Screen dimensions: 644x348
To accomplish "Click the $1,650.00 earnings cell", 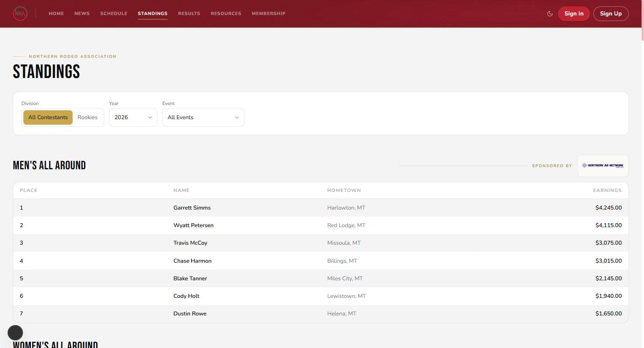I will pyautogui.click(x=608, y=314).
